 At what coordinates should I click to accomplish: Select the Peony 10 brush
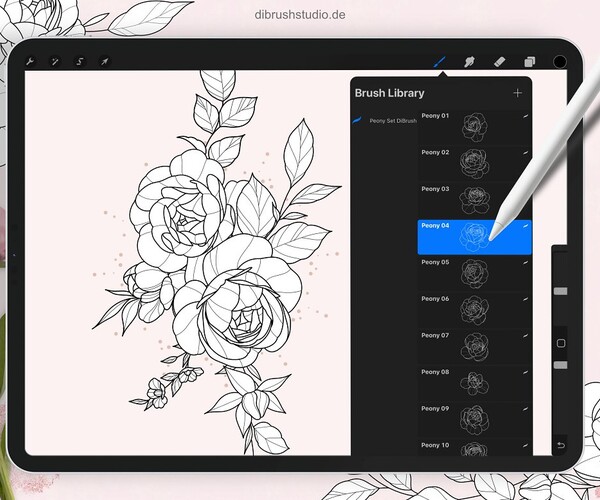tap(474, 448)
